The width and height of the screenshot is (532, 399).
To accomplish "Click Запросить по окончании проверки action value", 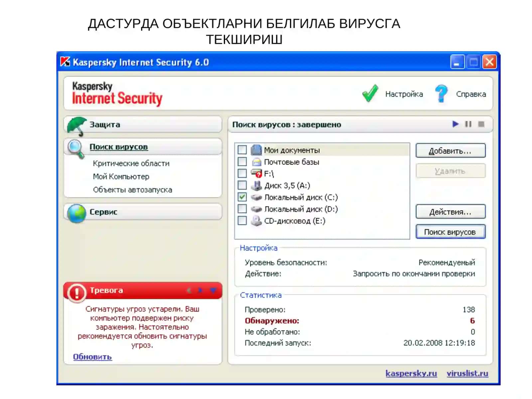I will (x=414, y=274).
